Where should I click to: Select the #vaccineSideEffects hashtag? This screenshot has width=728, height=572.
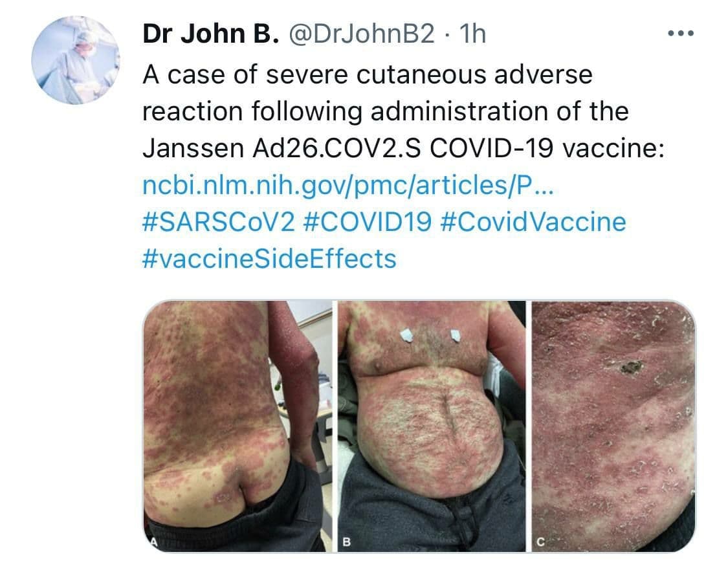pos(269,259)
